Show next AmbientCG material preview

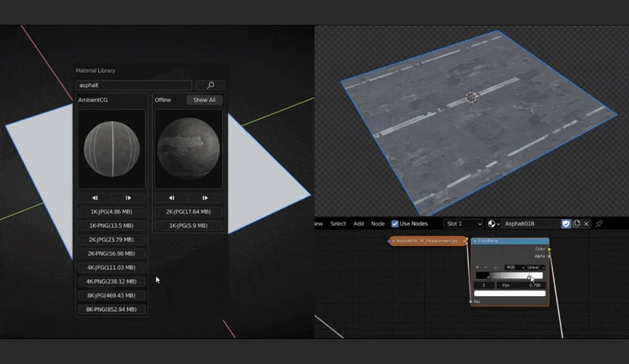point(129,198)
